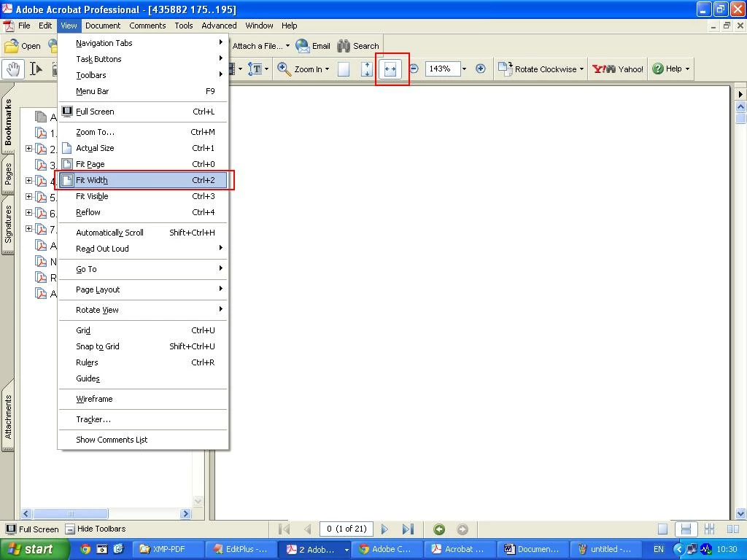Switch to Continuous page layout

pos(686,529)
